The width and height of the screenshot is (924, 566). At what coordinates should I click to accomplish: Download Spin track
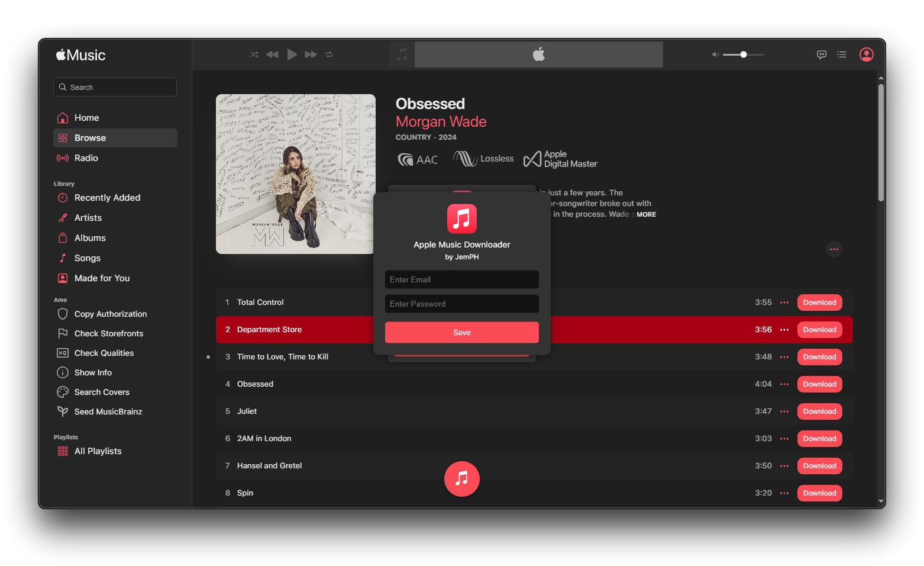pyautogui.click(x=820, y=493)
